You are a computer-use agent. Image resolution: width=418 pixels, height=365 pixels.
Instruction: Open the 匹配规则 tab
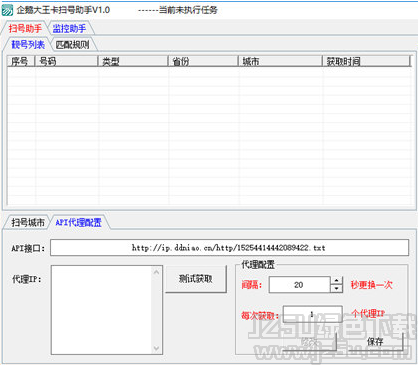[x=73, y=45]
